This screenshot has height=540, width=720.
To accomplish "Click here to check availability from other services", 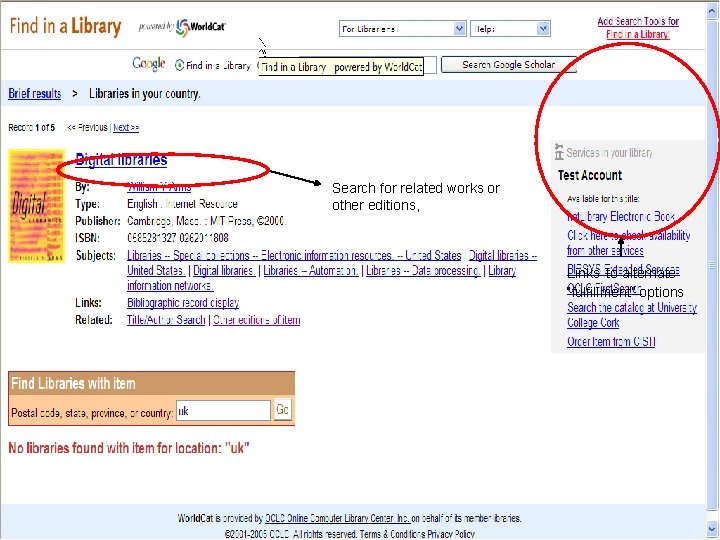I will pos(628,243).
